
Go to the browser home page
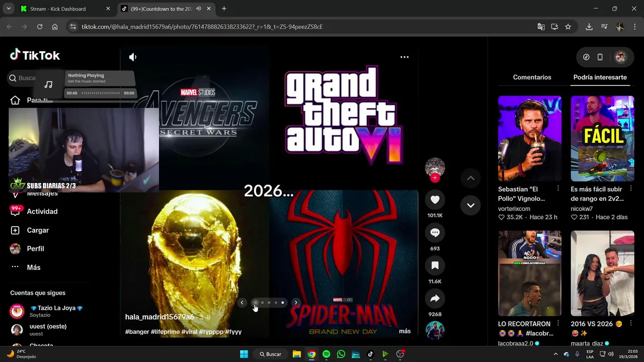click(x=55, y=27)
